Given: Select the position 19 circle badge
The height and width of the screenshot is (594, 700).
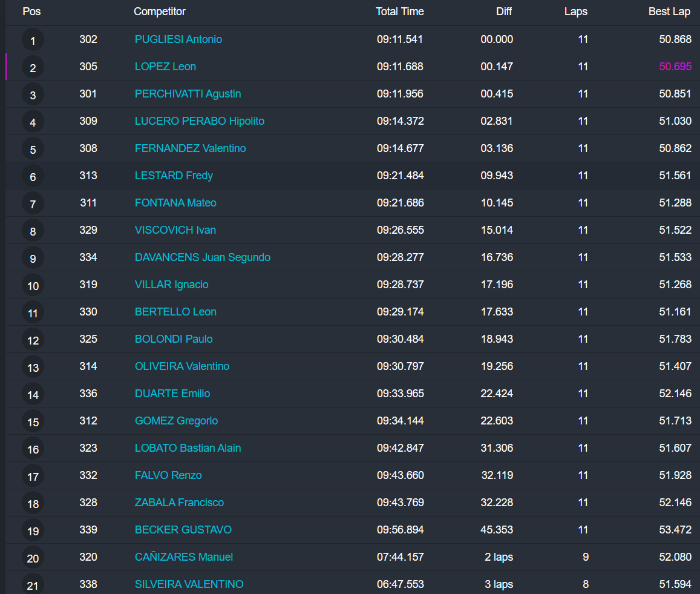Looking at the screenshot, I should pos(33,531).
